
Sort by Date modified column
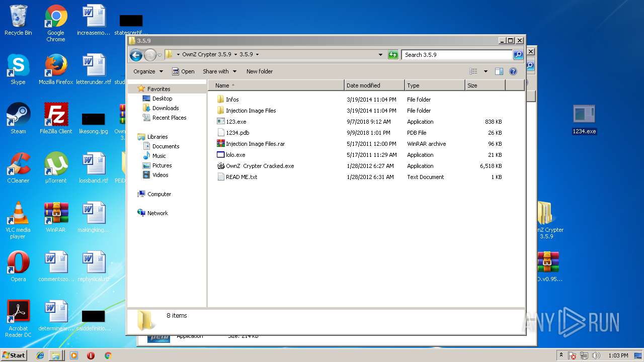pyautogui.click(x=374, y=85)
